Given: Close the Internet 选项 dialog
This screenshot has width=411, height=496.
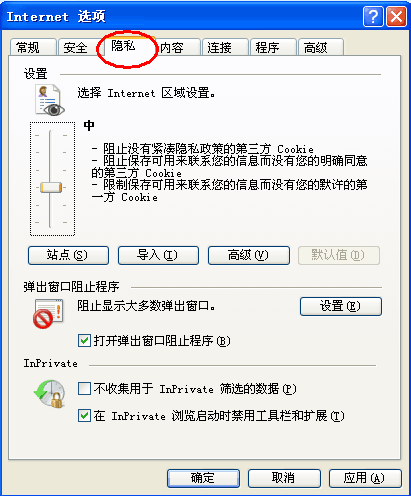Looking at the screenshot, I should [x=396, y=16].
